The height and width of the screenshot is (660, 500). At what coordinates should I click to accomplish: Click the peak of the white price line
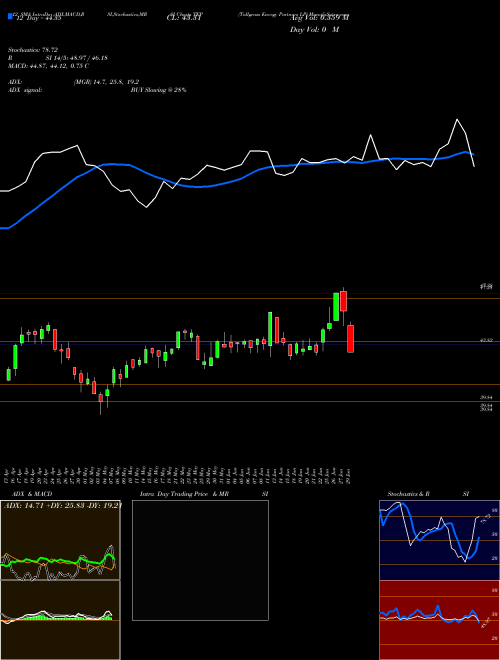click(x=457, y=120)
